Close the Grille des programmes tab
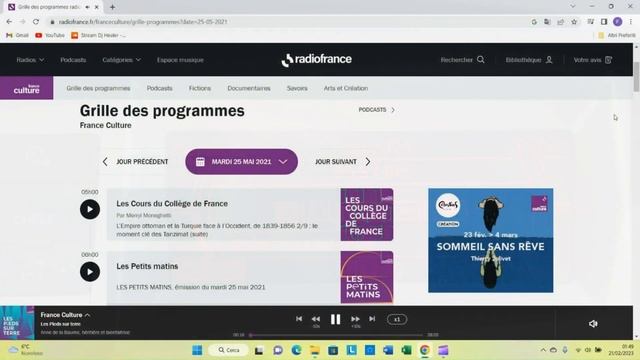640x360 pixels. [97, 7]
